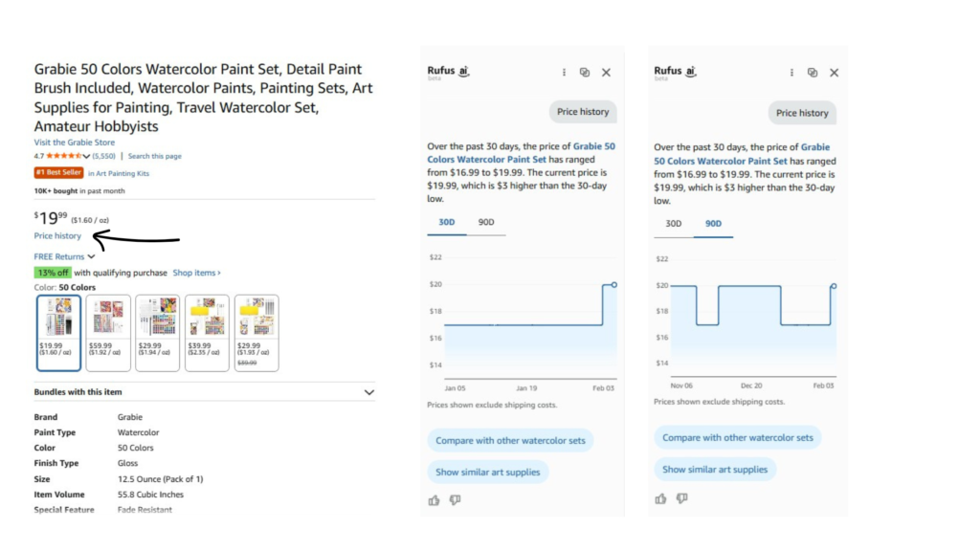Visit the Grabie Store link
The height and width of the screenshot is (551, 980).
coord(74,143)
